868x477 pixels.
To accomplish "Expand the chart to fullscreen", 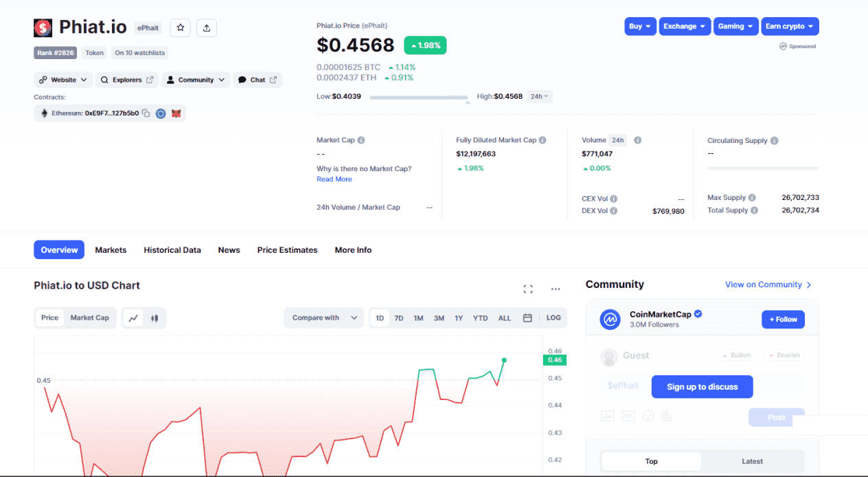I will click(x=528, y=289).
